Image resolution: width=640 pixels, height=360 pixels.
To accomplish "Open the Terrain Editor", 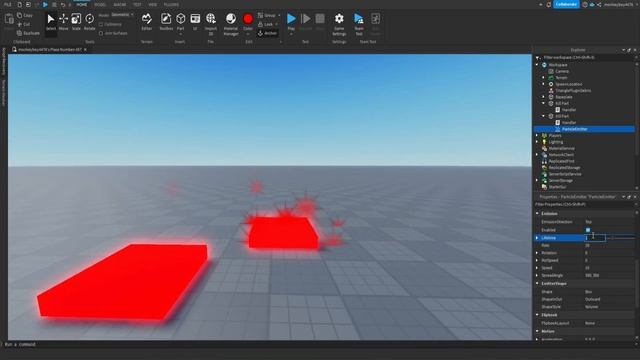I will (x=147, y=23).
